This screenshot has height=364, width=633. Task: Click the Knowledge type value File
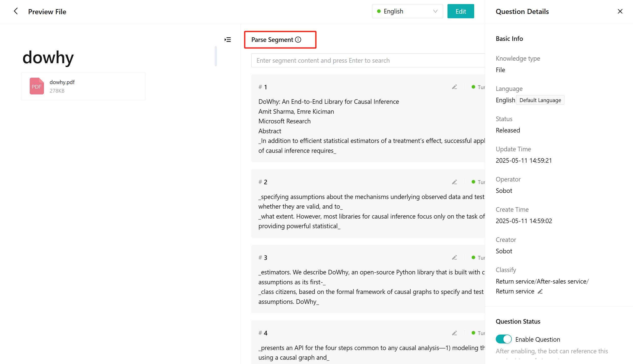pyautogui.click(x=500, y=70)
